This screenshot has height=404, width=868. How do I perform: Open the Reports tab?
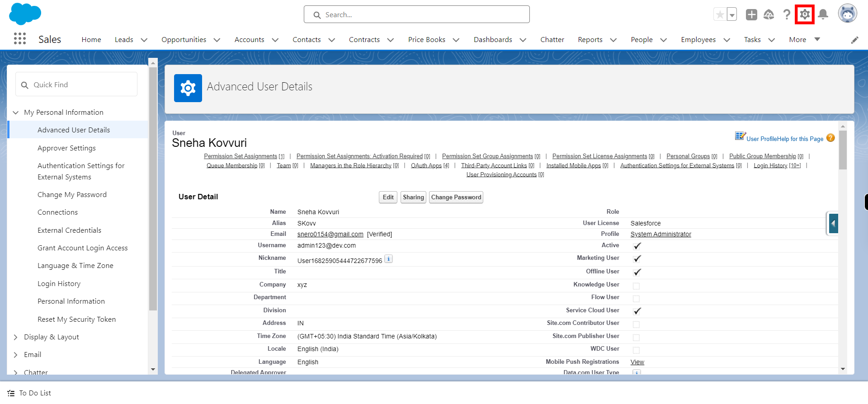click(590, 39)
